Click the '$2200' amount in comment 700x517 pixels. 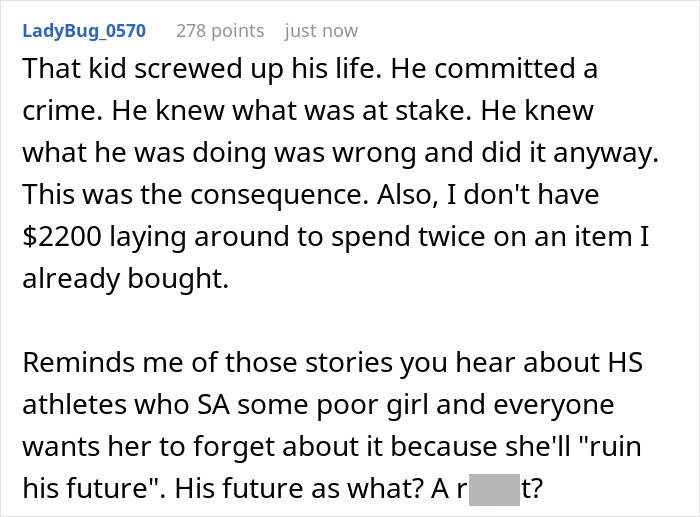(x=62, y=236)
